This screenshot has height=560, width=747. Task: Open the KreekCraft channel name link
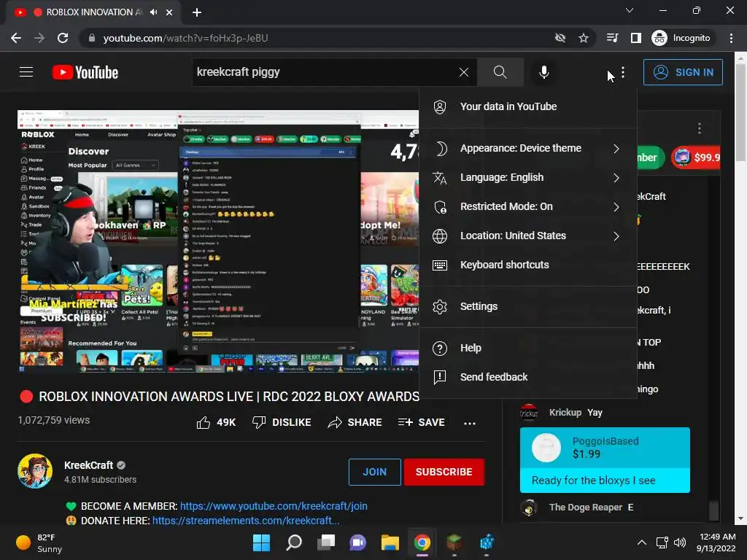(x=88, y=465)
